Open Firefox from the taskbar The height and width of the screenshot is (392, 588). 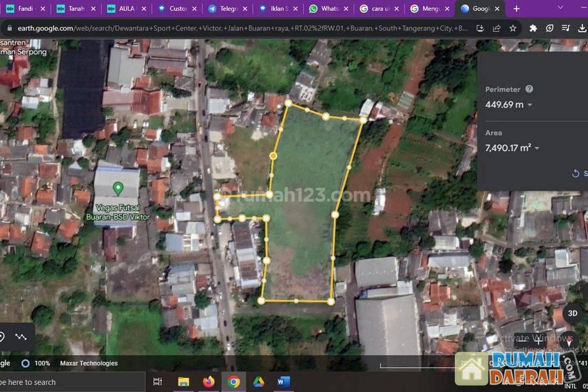point(209,382)
